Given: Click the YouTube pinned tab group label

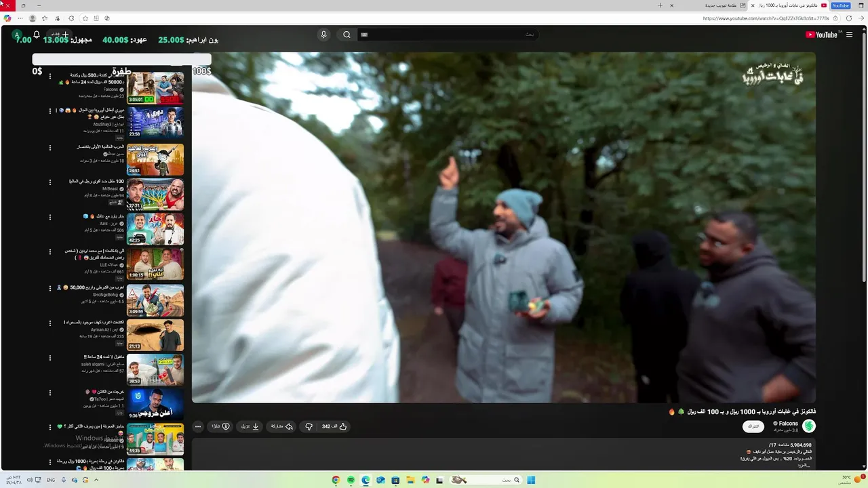Looking at the screenshot, I should click(841, 5).
